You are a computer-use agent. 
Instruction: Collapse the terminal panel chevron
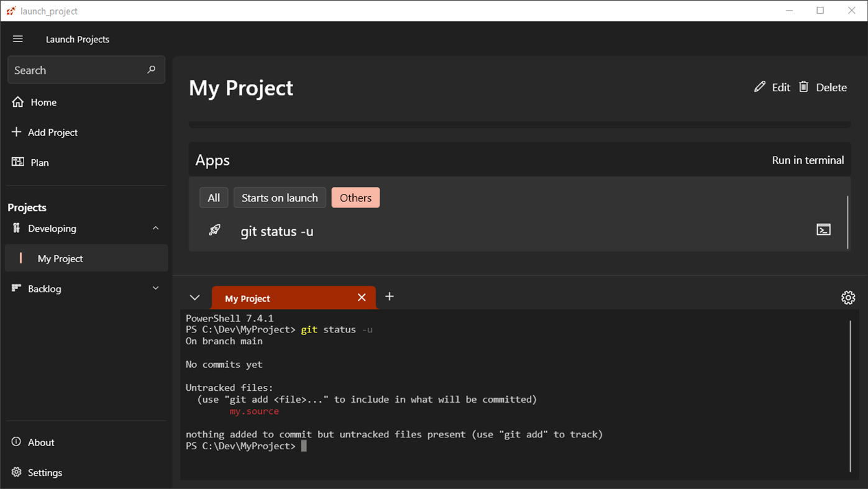point(194,298)
